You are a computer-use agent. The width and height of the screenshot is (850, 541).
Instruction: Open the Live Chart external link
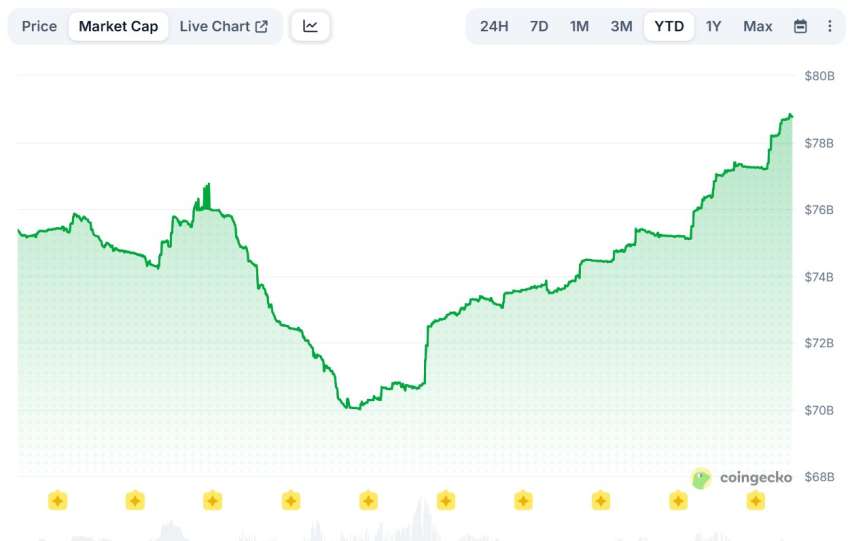click(223, 26)
